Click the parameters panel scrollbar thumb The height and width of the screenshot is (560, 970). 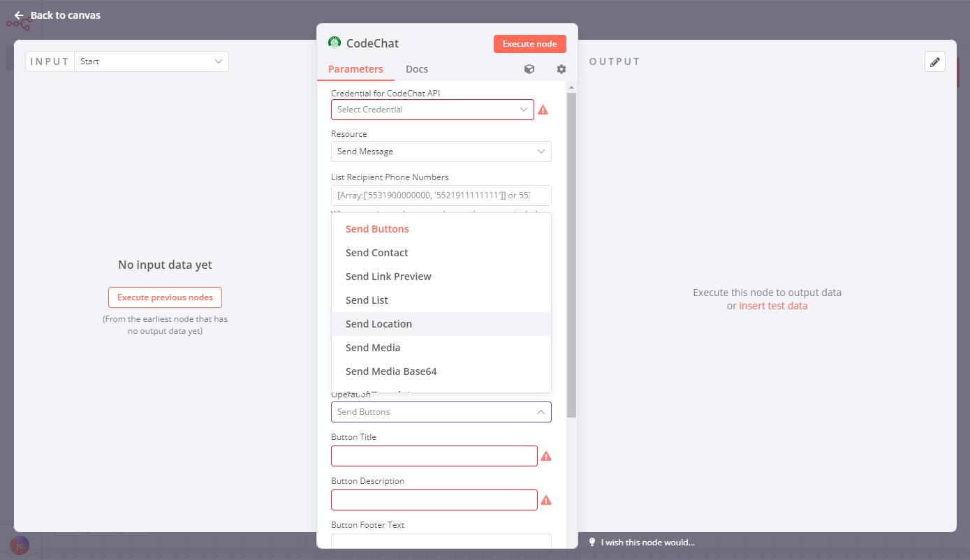(x=571, y=255)
